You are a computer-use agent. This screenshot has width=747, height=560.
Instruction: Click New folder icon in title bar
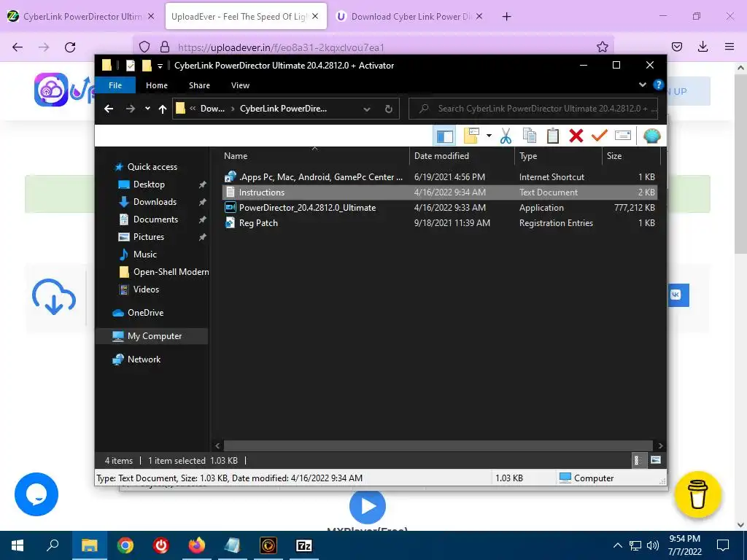click(147, 65)
